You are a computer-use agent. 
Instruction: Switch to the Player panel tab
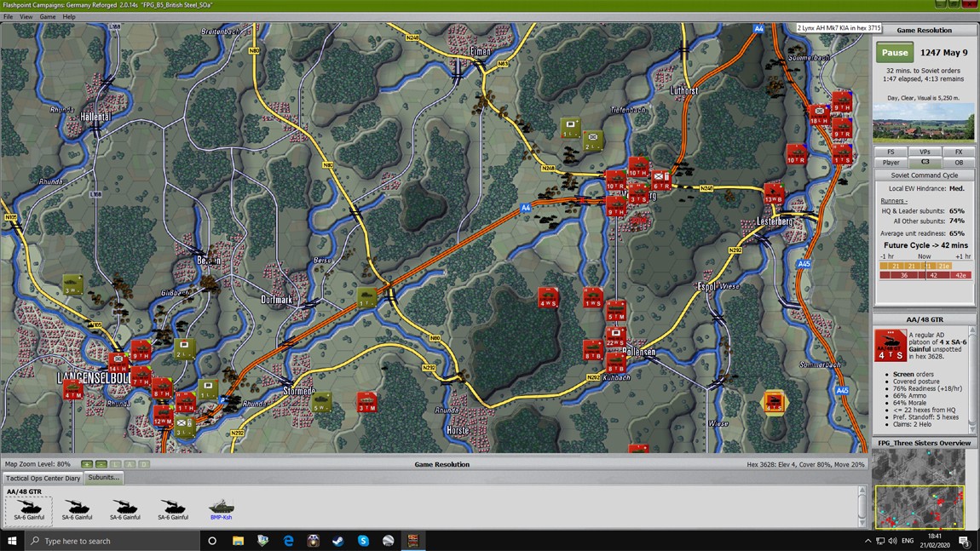pos(891,163)
